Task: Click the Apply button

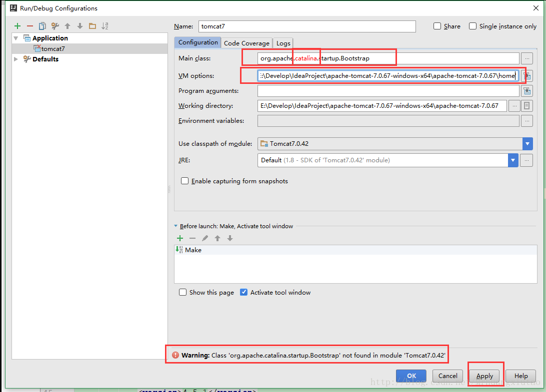Action: (484, 376)
